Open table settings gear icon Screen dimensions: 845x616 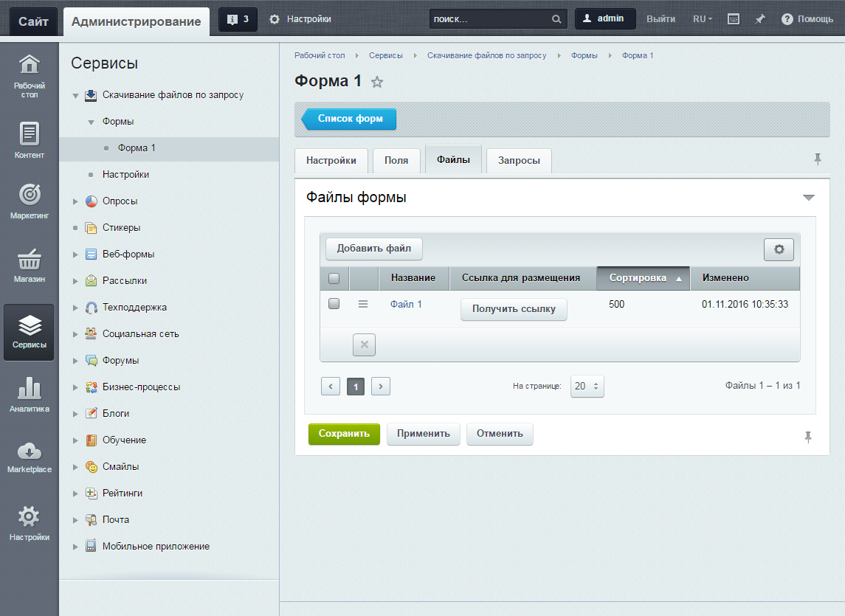pyautogui.click(x=779, y=249)
